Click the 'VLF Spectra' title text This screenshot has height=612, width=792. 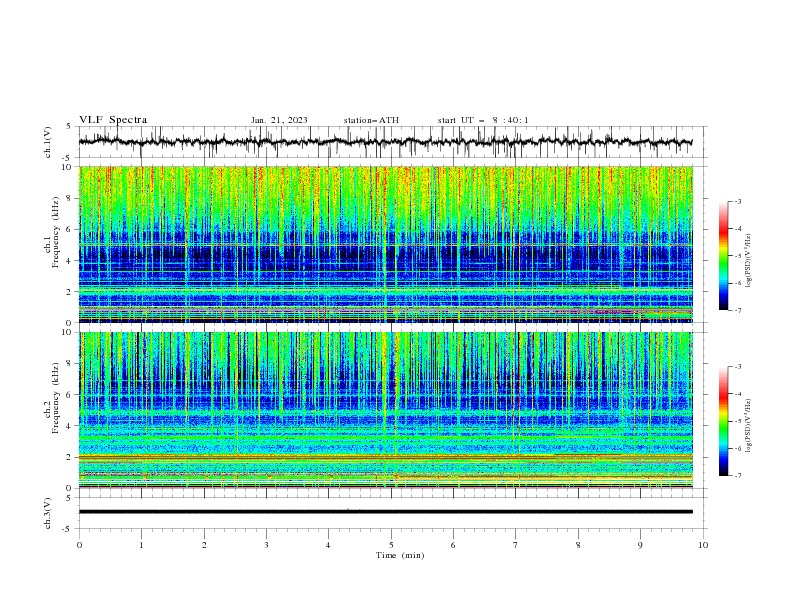[x=113, y=120]
